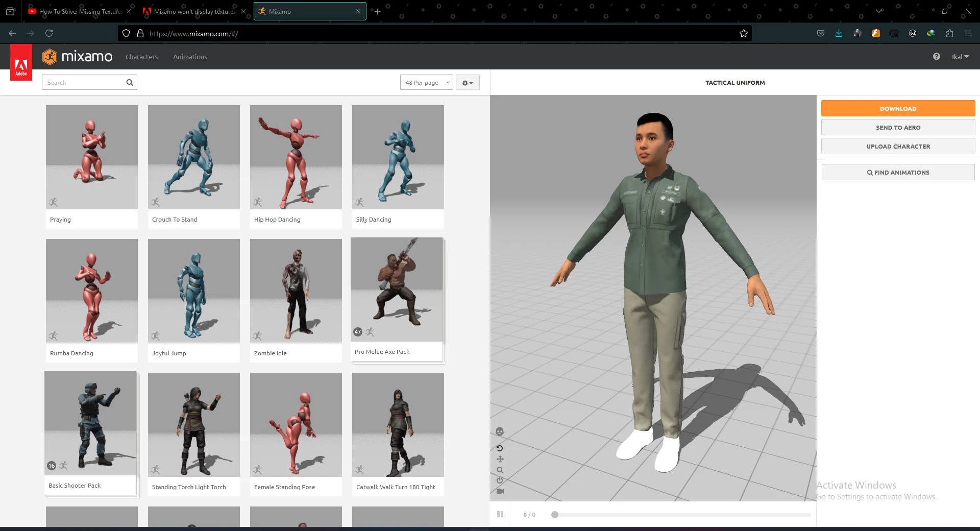
Task: Select the Zombie Idle animation
Action: click(x=296, y=301)
